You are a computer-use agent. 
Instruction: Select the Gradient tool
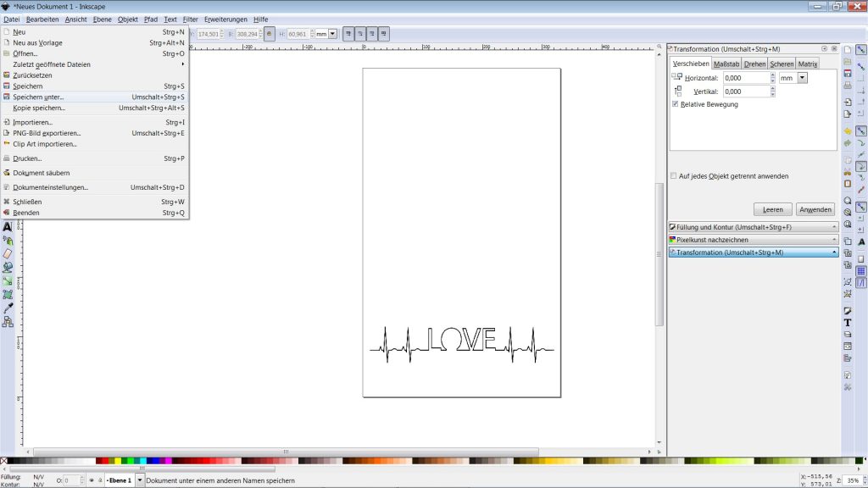8,280
